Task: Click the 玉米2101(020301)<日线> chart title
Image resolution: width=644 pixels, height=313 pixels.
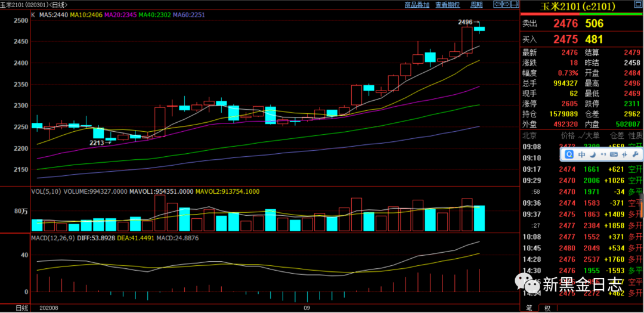Action: 35,5
